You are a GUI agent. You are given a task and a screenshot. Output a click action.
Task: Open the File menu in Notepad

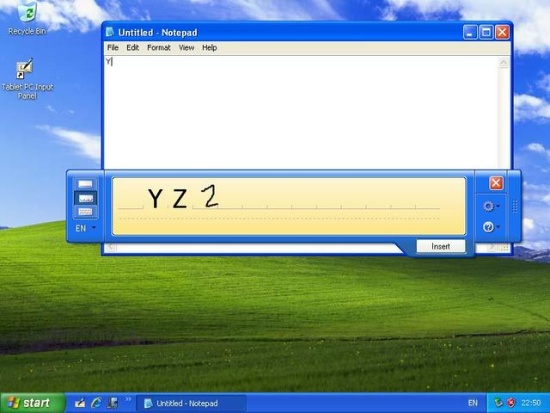coord(113,47)
